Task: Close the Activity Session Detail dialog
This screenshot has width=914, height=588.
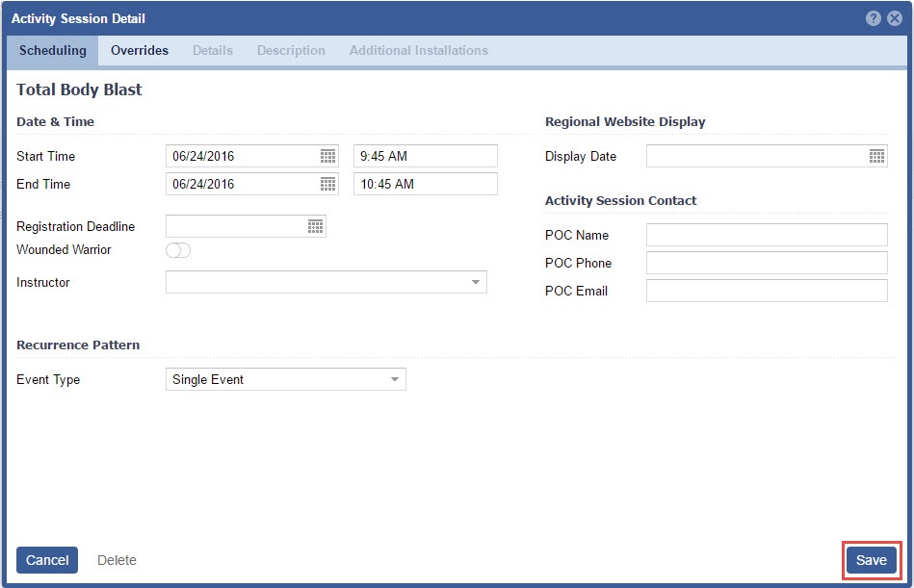Action: [895, 18]
